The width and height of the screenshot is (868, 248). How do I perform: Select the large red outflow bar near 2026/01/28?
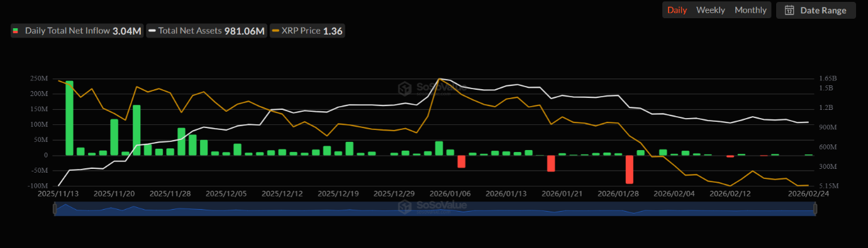[x=629, y=170]
